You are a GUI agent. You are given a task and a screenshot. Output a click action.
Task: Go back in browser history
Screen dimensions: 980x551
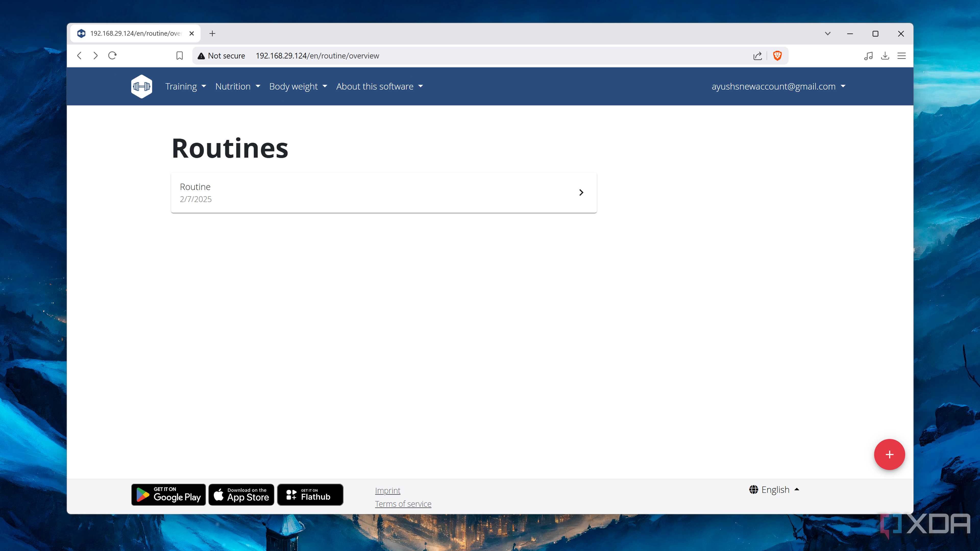click(x=79, y=56)
